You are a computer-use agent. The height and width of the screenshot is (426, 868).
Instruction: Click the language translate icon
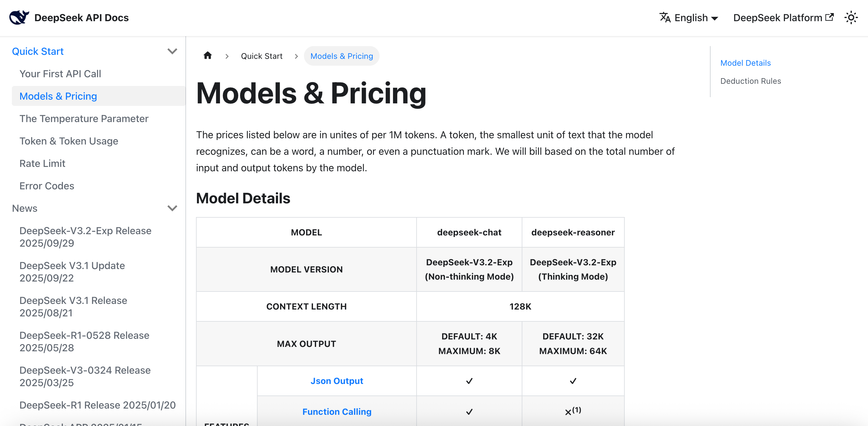click(665, 17)
